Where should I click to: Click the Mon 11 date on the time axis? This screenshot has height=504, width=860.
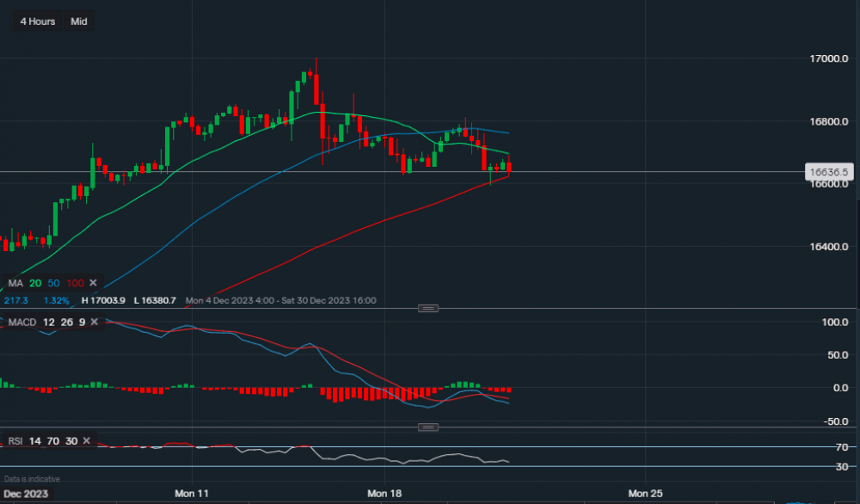192,493
